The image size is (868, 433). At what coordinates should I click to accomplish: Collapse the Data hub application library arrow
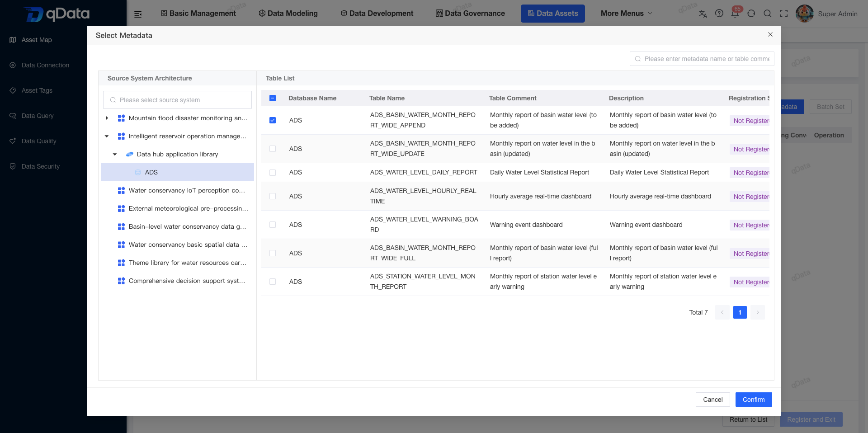(115, 154)
